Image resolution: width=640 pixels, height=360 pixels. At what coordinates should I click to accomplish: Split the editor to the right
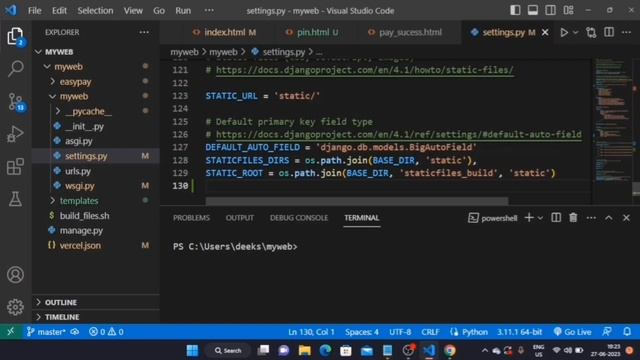pos(609,32)
